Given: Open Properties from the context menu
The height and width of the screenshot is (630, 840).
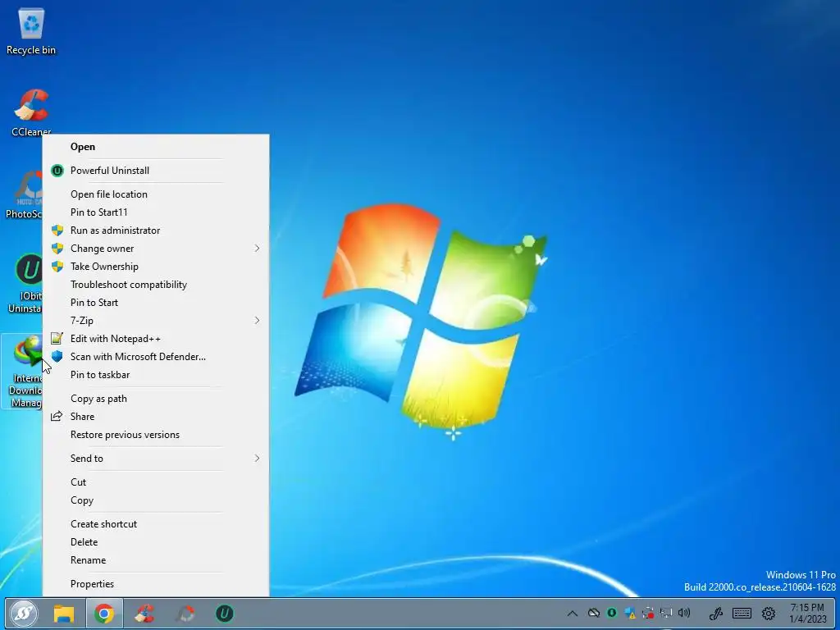Looking at the screenshot, I should click(x=155, y=584).
